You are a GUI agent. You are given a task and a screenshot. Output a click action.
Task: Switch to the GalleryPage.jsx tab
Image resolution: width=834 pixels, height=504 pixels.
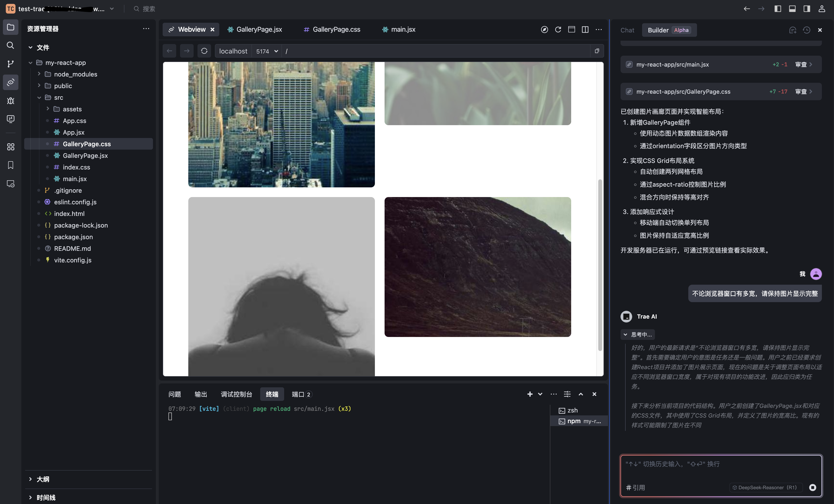tap(259, 30)
